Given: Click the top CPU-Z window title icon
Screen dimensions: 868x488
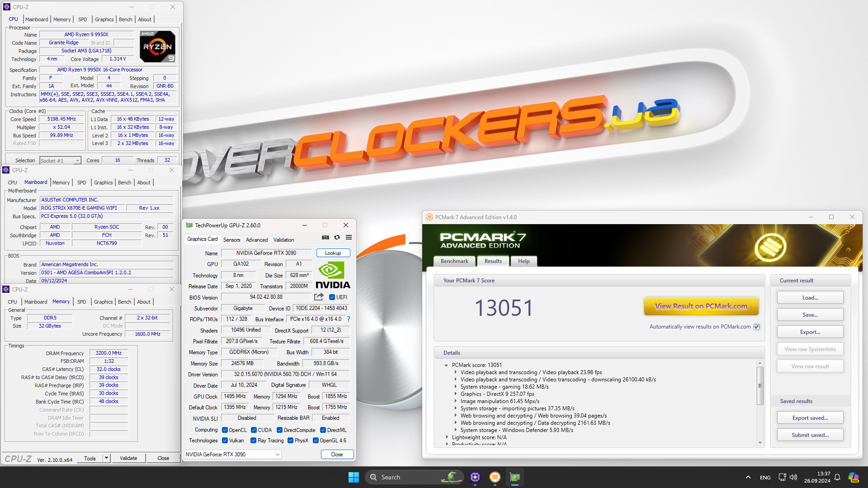Looking at the screenshot, I should click(7, 7).
